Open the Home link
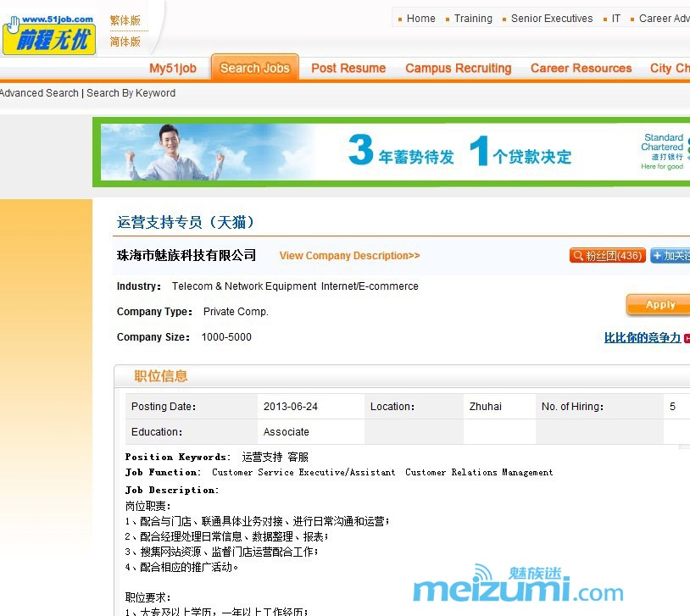Image resolution: width=690 pixels, height=616 pixels. [420, 19]
